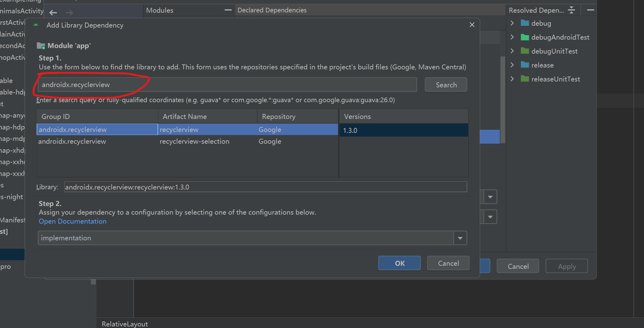Screen dimensions: 644x328
Task: Select the release folder item
Action: pos(537,65)
